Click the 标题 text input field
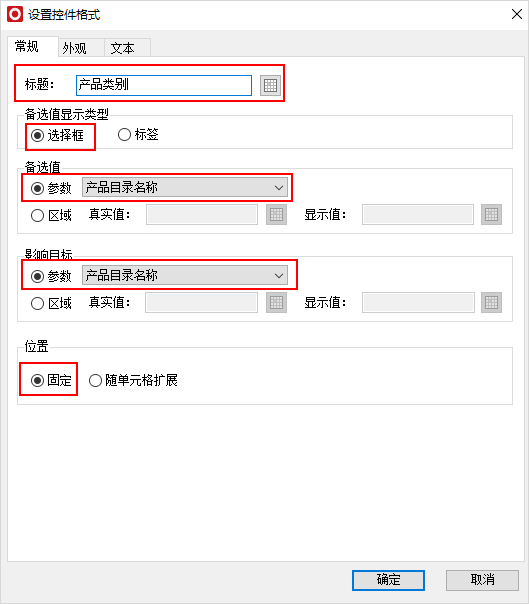Screen dimensions: 529x604 click(x=164, y=85)
